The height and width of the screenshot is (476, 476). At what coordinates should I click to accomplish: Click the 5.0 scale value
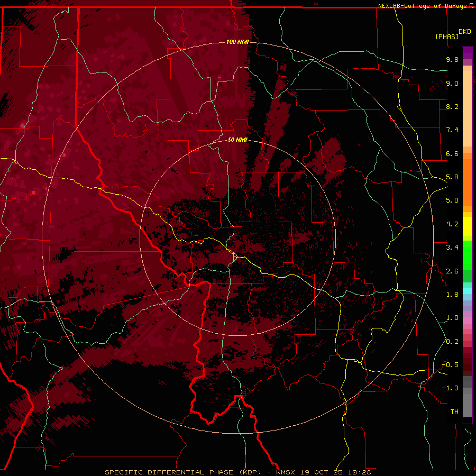pyautogui.click(x=452, y=200)
